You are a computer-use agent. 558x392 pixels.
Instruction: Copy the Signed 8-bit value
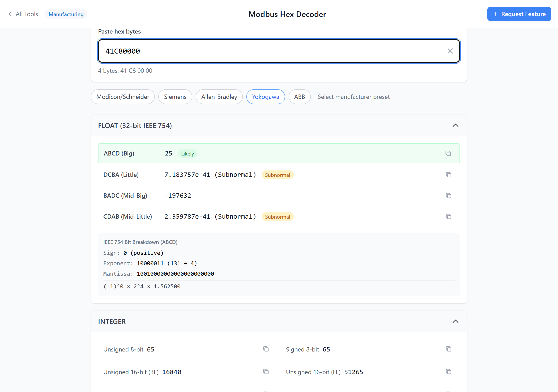tap(448, 349)
